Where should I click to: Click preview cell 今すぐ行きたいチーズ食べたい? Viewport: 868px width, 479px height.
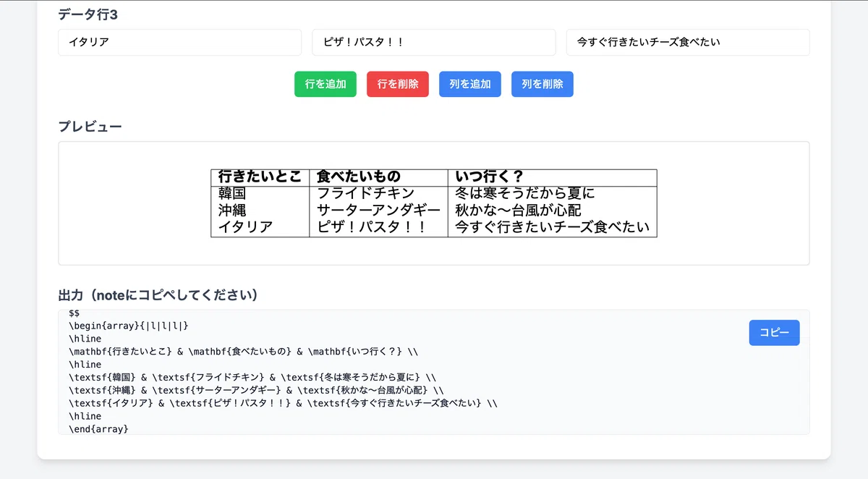click(x=553, y=227)
